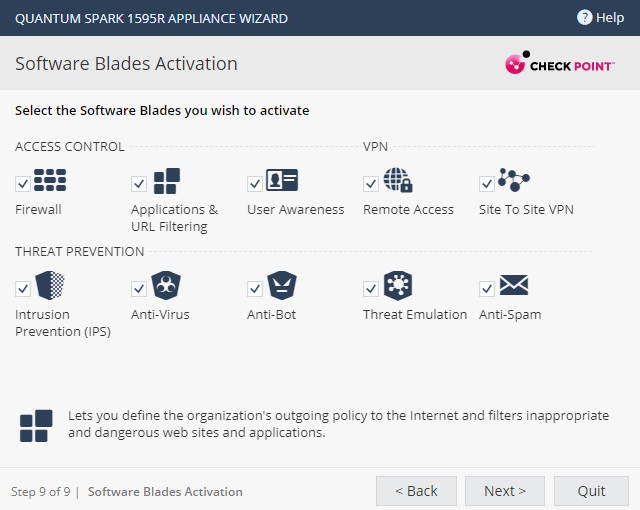Click the Intrusion Prevention (IPS) label
640x510 pixels.
[63, 323]
